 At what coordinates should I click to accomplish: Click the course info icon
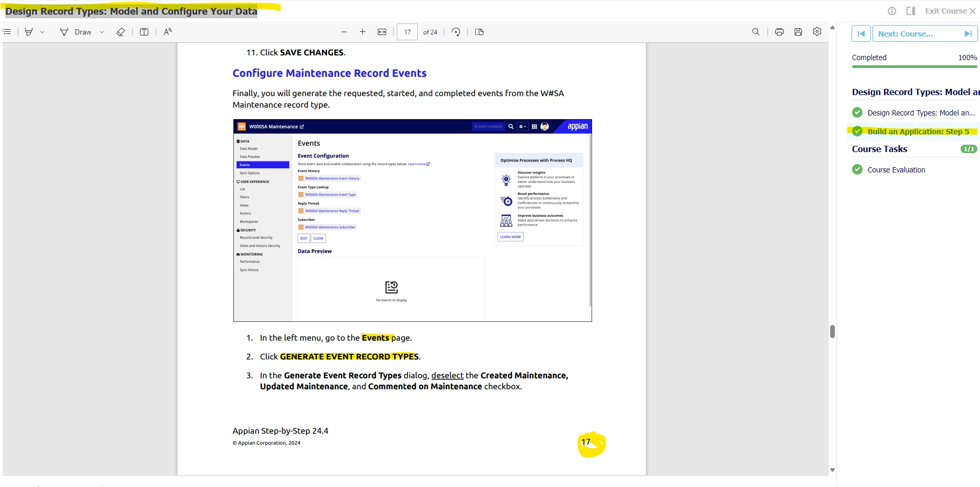(892, 11)
